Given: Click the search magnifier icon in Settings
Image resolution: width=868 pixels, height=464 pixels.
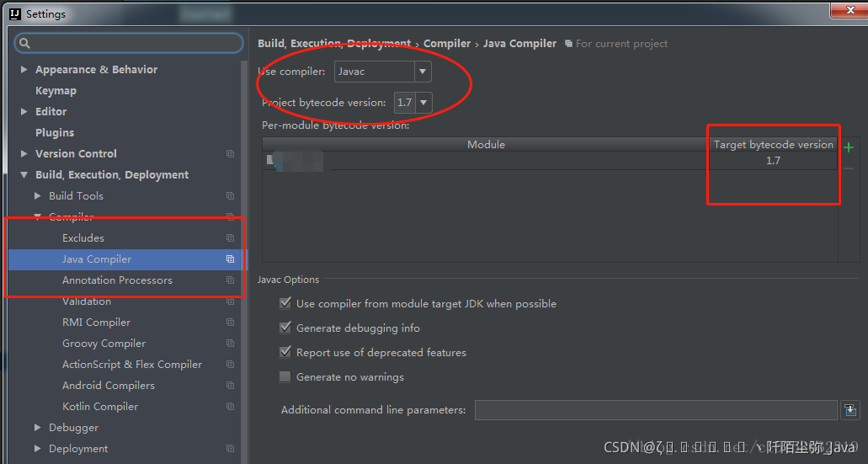Looking at the screenshot, I should pyautogui.click(x=24, y=43).
